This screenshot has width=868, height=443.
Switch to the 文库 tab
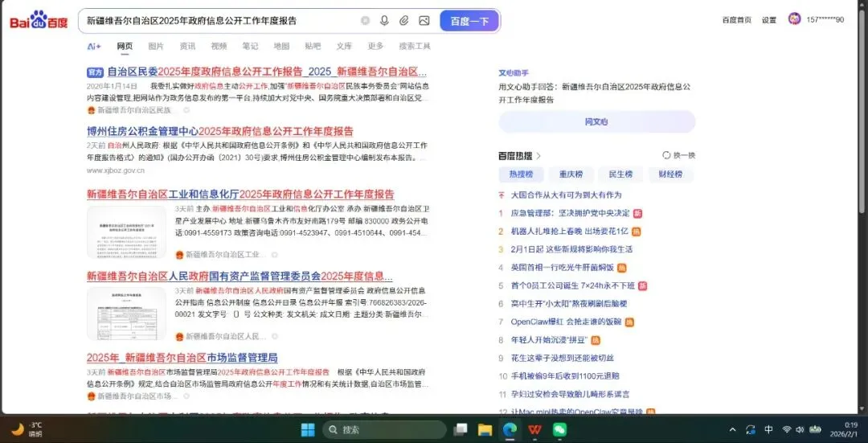click(344, 46)
